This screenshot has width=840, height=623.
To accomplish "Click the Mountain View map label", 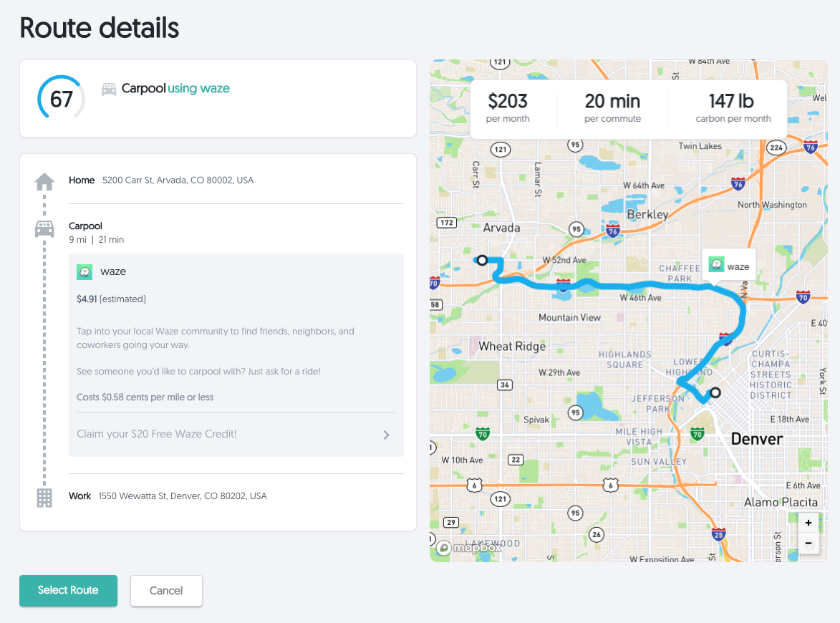I will click(x=569, y=317).
